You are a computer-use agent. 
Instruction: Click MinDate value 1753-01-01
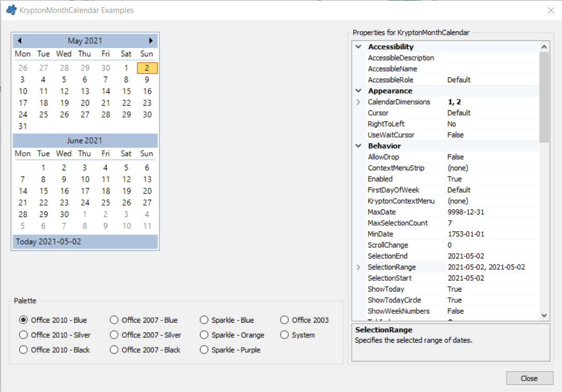466,234
